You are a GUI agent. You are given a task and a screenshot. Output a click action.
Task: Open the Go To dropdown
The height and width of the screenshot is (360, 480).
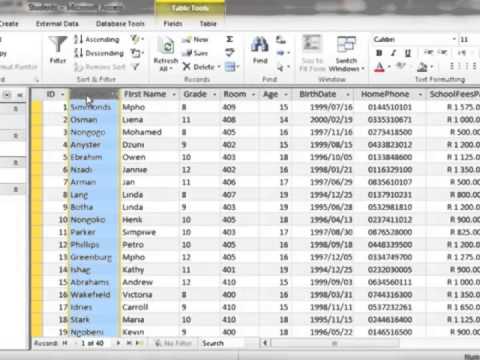point(283,53)
